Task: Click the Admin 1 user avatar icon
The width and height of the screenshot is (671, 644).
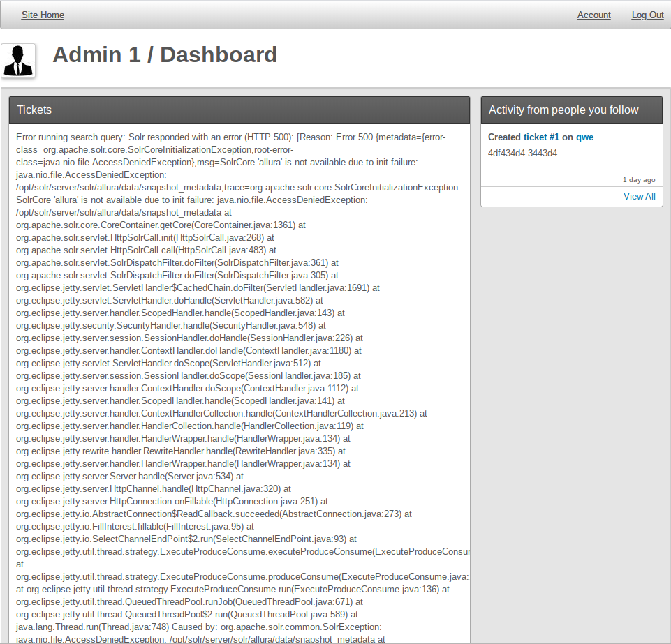Action: coord(18,61)
